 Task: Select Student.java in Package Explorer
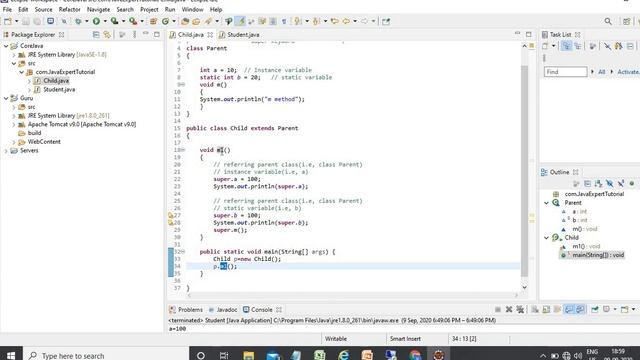click(x=59, y=89)
